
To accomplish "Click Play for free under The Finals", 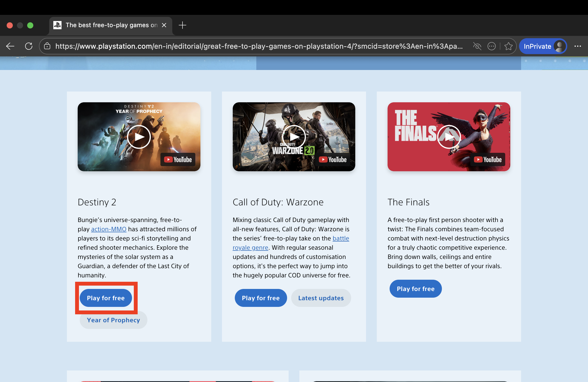I will click(415, 289).
